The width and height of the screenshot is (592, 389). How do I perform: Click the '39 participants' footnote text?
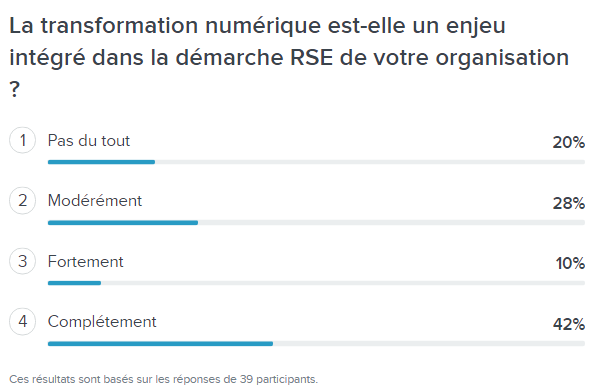[x=279, y=379]
